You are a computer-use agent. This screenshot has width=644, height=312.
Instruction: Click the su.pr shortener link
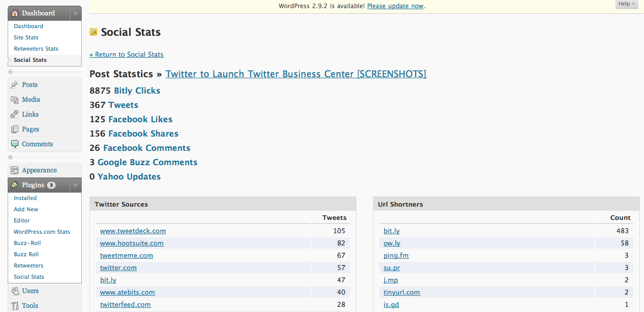[x=392, y=268]
